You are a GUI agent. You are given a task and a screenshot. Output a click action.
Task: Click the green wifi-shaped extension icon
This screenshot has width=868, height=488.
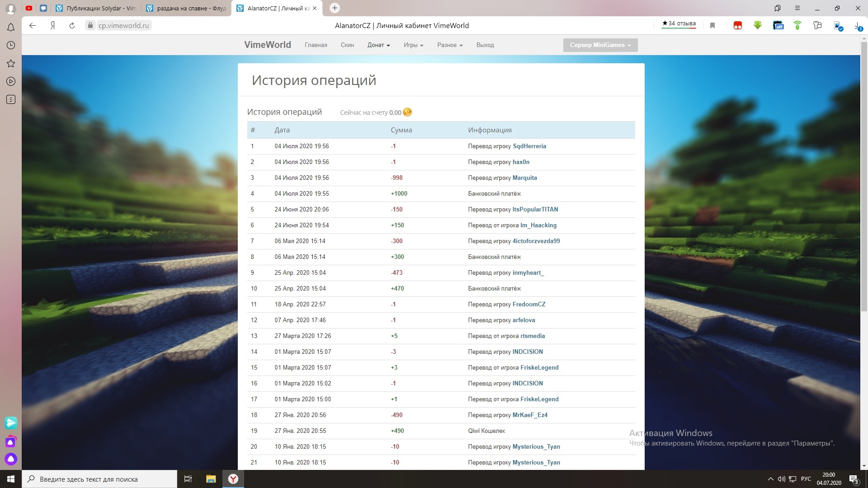coord(797,26)
